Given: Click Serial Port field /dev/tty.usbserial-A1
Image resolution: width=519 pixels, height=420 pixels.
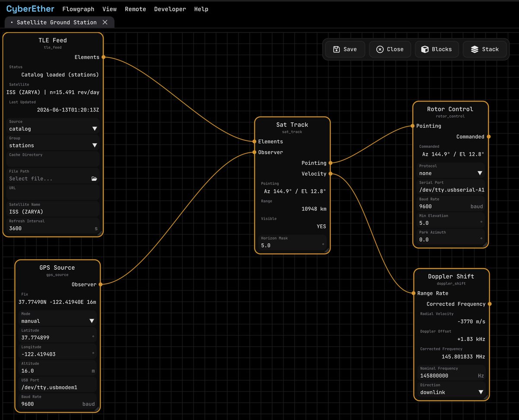Looking at the screenshot, I should (451, 187).
